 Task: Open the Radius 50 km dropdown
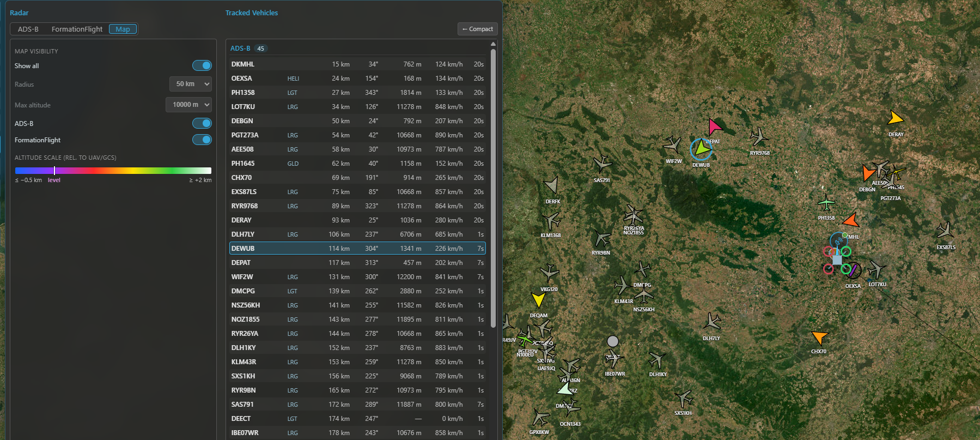190,84
